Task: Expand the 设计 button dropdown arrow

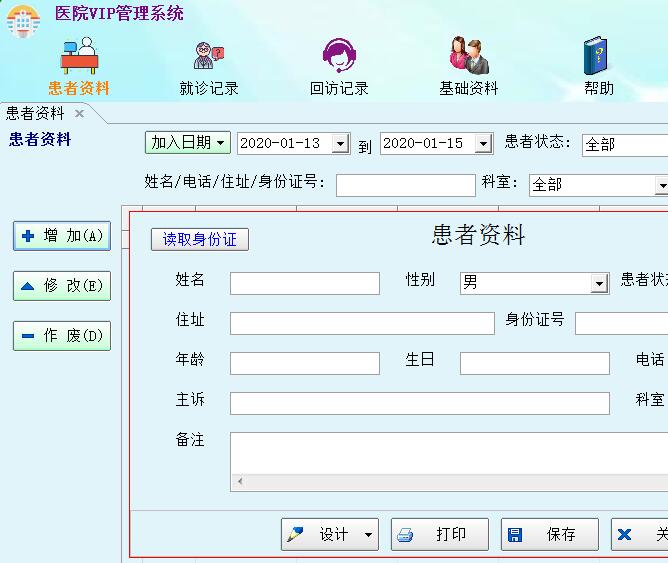Action: point(369,535)
